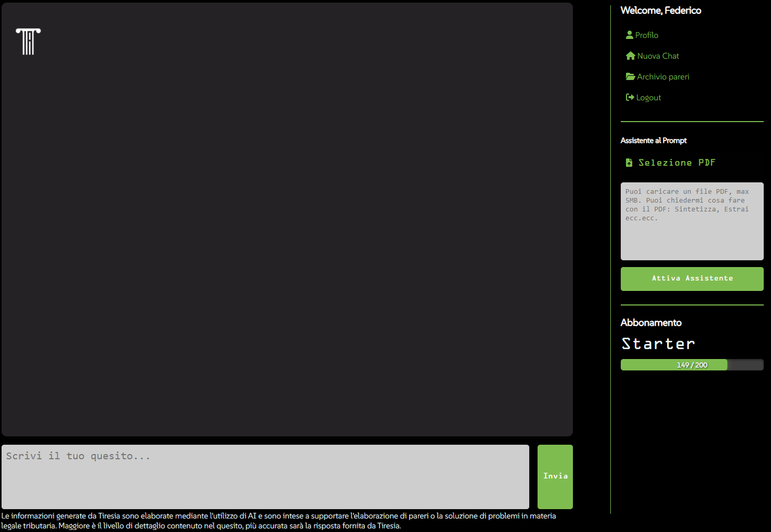Image resolution: width=771 pixels, height=532 pixels.
Task: Click the 149/200 usage progress bar
Action: point(691,365)
